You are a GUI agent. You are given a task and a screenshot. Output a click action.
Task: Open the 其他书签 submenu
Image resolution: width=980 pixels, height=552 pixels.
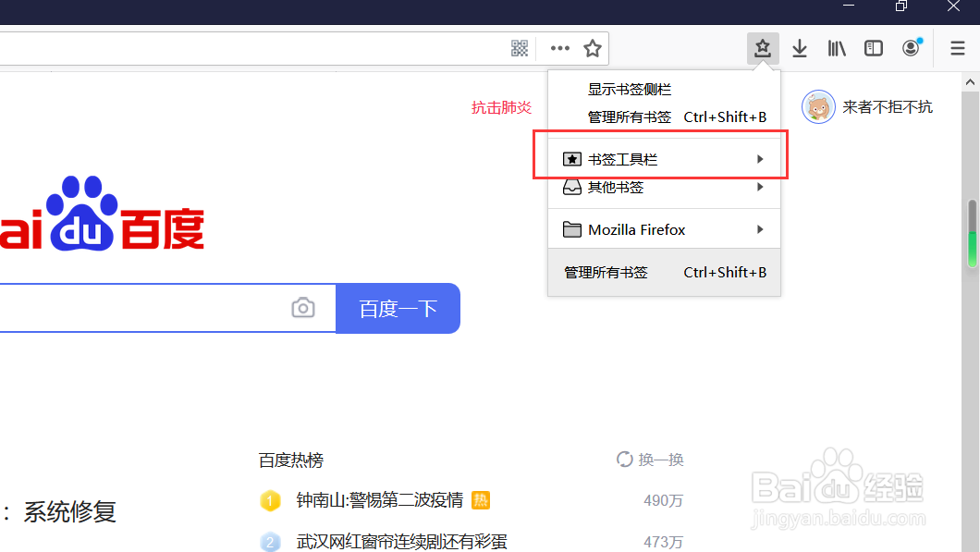point(664,187)
